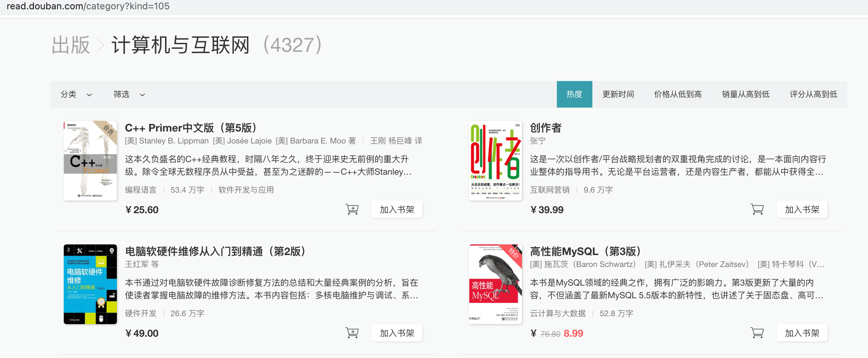Click the 电脑软硬件维修 price ¥49.00
The image size is (868, 358).
(142, 333)
